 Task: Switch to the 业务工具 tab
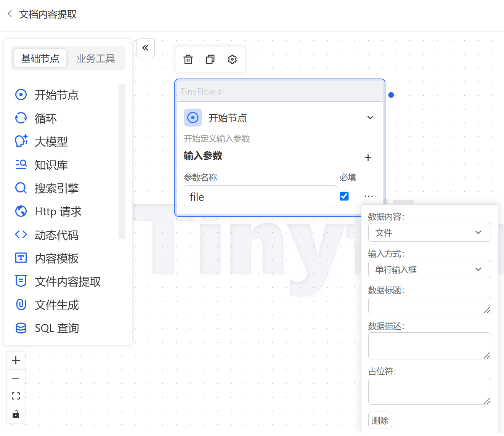pyautogui.click(x=96, y=58)
